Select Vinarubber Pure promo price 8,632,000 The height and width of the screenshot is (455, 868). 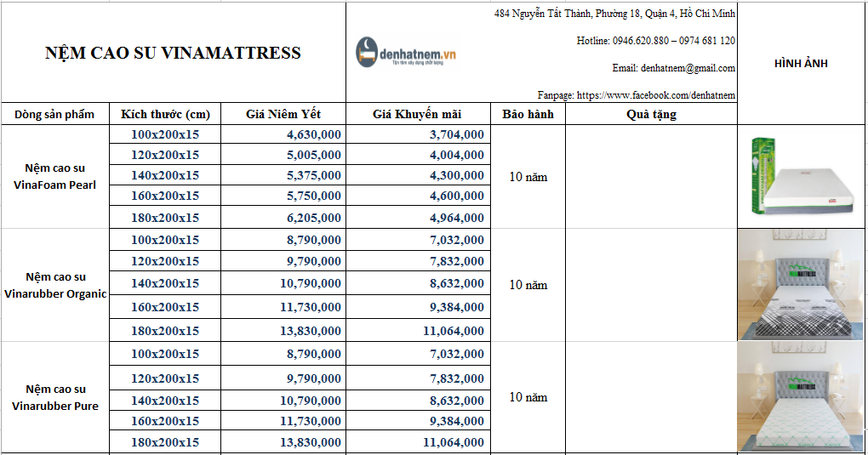pyautogui.click(x=418, y=401)
